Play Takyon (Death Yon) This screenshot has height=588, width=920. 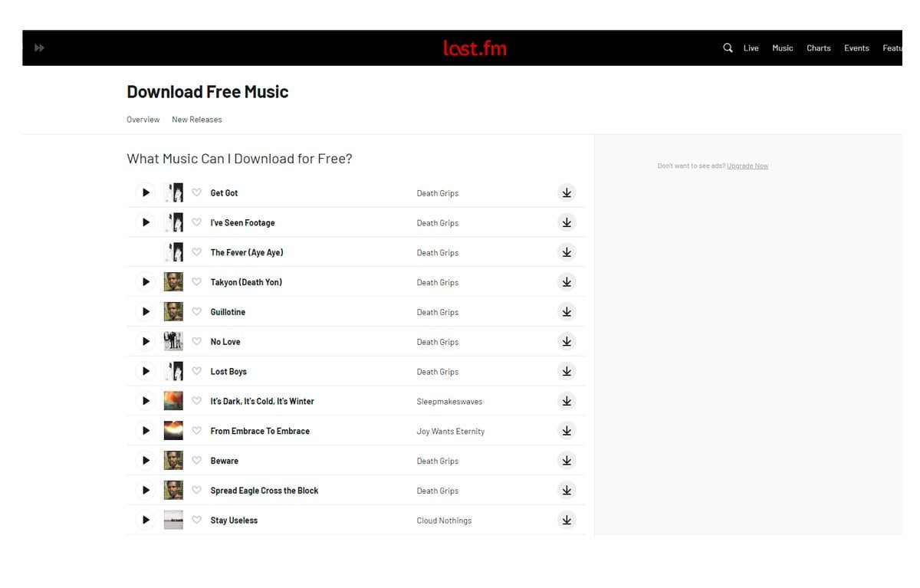pyautogui.click(x=146, y=282)
